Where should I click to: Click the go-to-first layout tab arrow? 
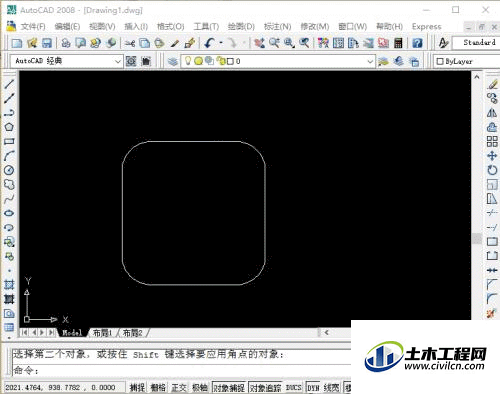tap(24, 332)
